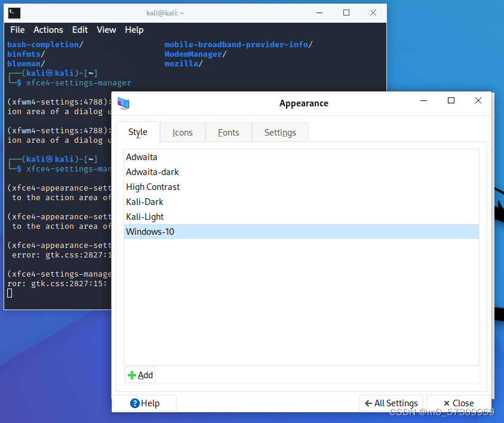The image size is (504, 423).
Task: Click ModemManager/ directory in terminal
Action: click(x=195, y=54)
